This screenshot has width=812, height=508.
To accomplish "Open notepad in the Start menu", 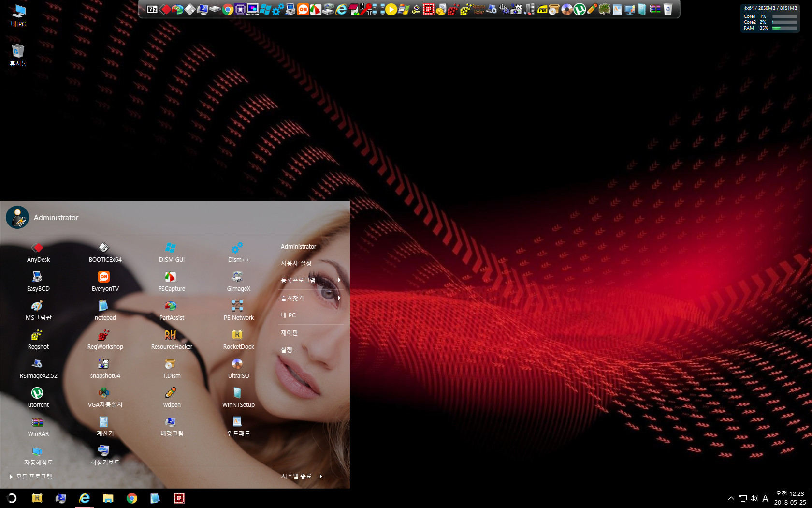I will point(105,311).
